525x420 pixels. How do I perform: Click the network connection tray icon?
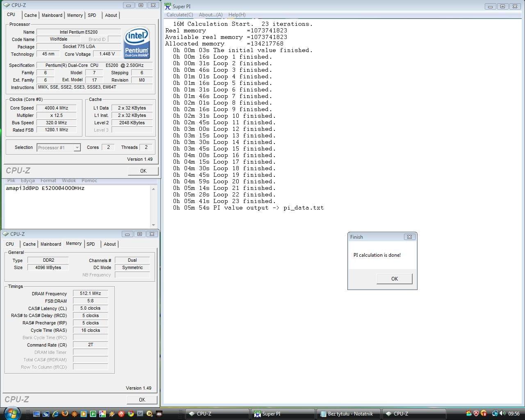tap(495, 413)
